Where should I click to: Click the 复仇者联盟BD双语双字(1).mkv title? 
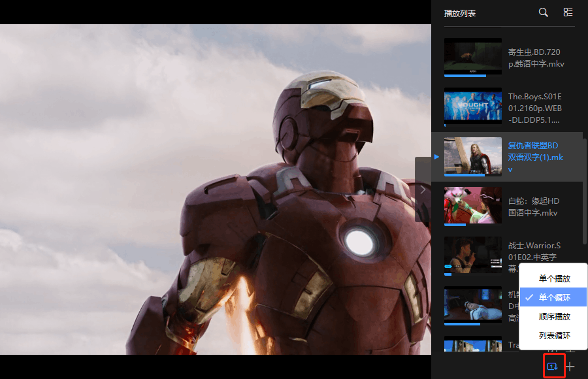(536, 157)
